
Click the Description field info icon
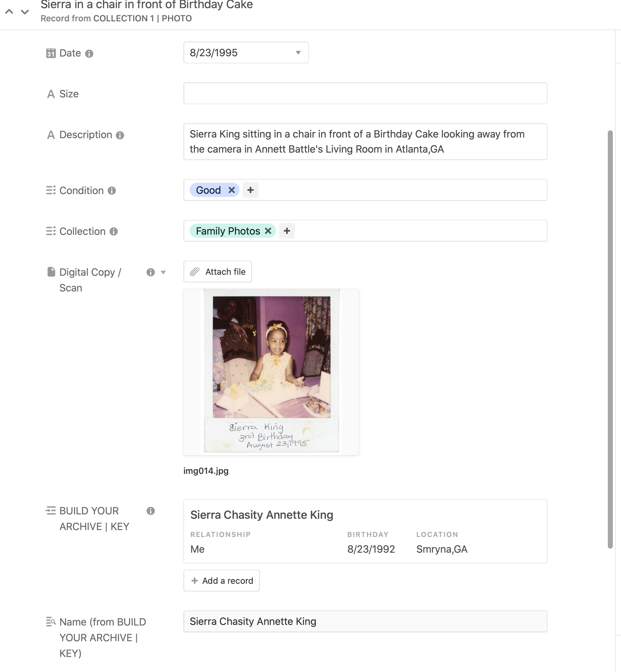[120, 135]
